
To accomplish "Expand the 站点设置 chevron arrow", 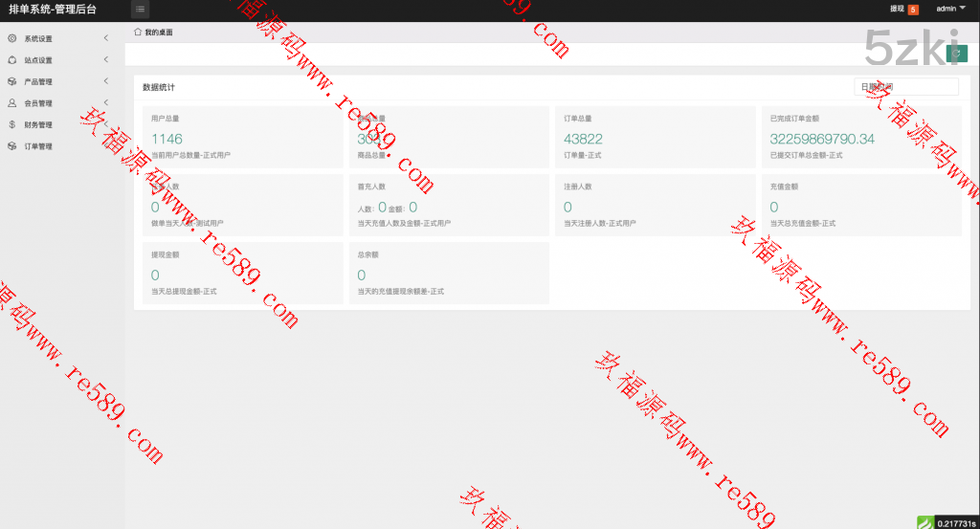I will click(x=105, y=60).
